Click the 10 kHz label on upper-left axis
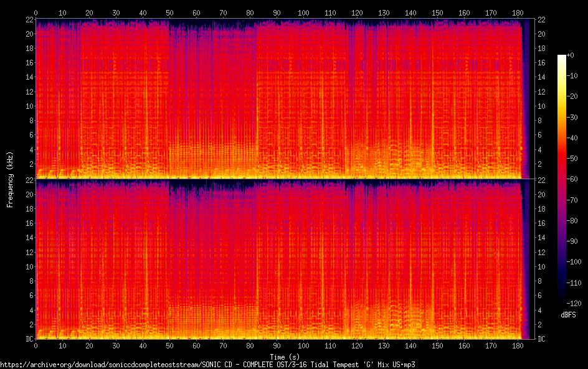Screen dimensions: 588x369 click(x=28, y=106)
